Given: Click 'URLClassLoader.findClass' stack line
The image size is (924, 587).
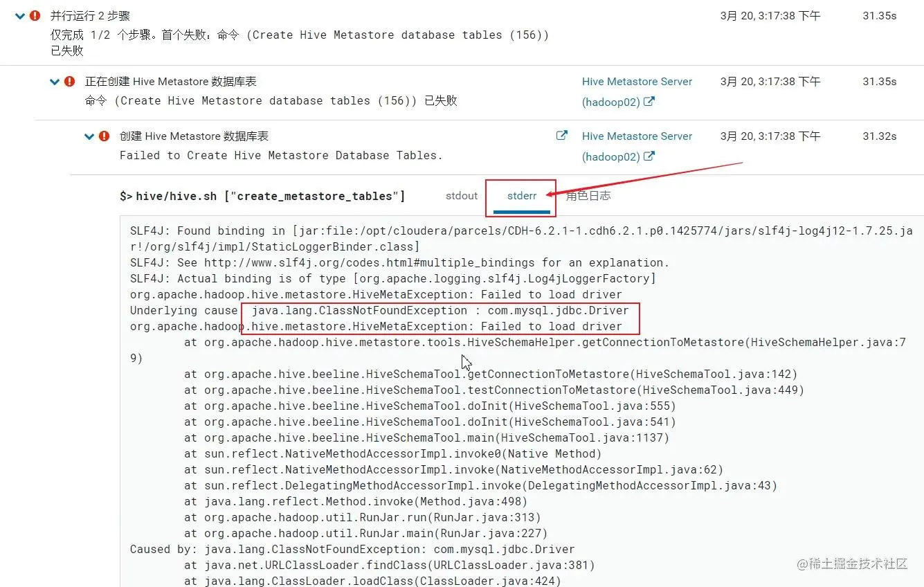Looking at the screenshot, I should [390, 565].
